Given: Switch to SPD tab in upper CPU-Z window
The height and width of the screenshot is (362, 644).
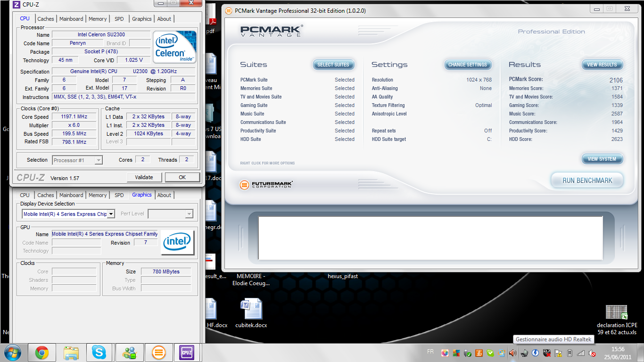Looking at the screenshot, I should [119, 19].
